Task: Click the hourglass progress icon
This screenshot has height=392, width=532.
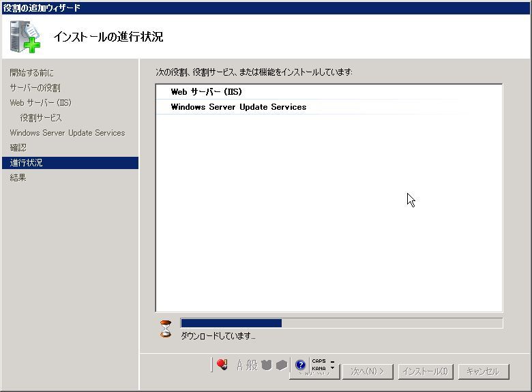Action: [166, 329]
